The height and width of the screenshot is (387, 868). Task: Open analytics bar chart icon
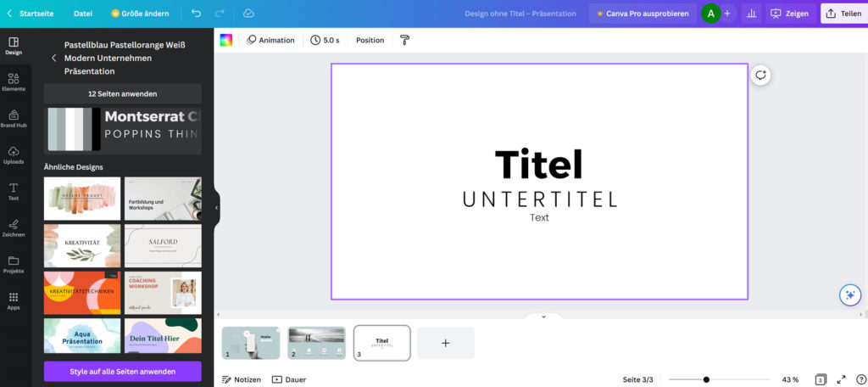click(750, 14)
